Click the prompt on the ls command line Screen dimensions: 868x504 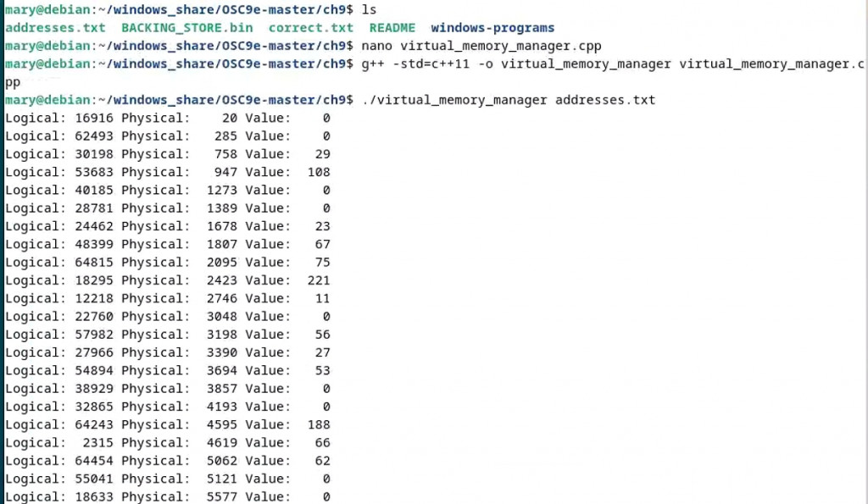tap(179, 10)
